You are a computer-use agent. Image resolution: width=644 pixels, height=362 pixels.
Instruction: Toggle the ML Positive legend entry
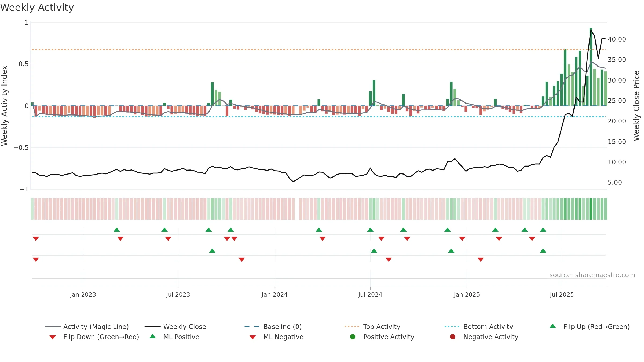[174, 337]
